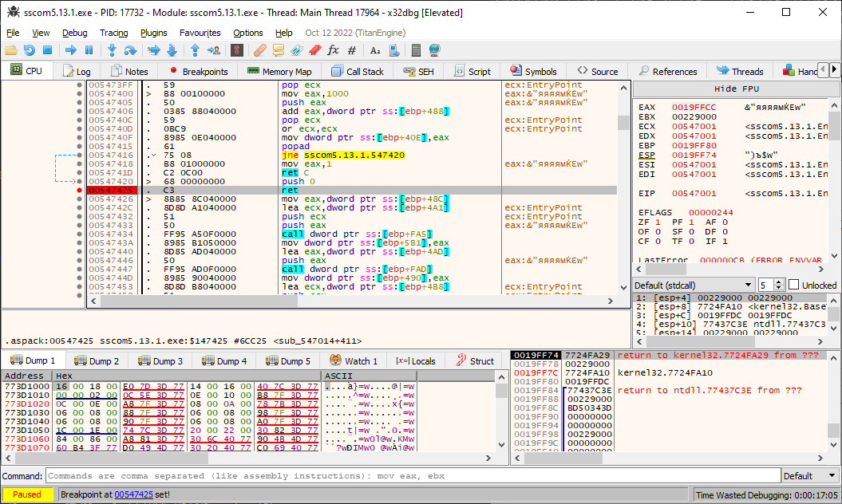842x504 pixels.
Task: Toggle the red breakpoint at 00547425
Action: click(x=79, y=191)
